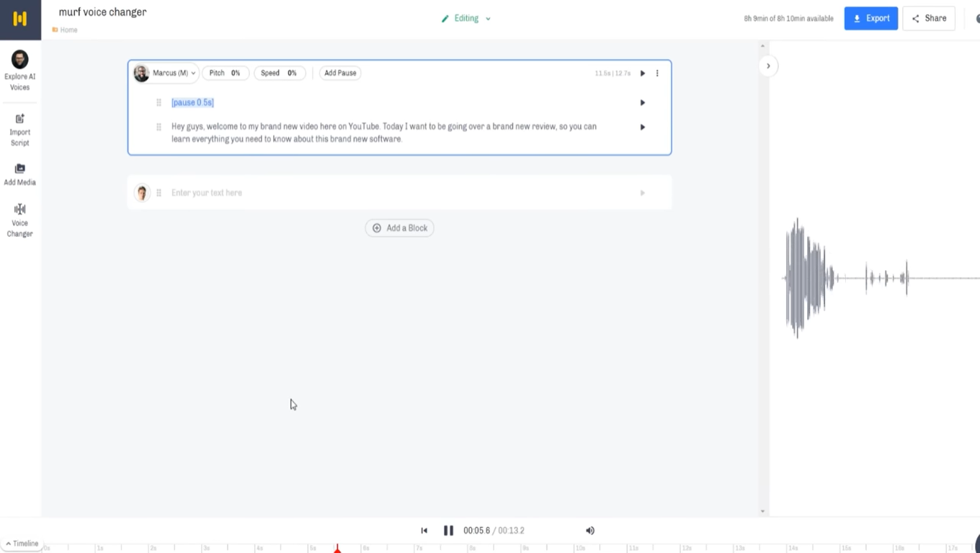Click the Home breadcrumb link
Screen dimensions: 980x553
[68, 30]
